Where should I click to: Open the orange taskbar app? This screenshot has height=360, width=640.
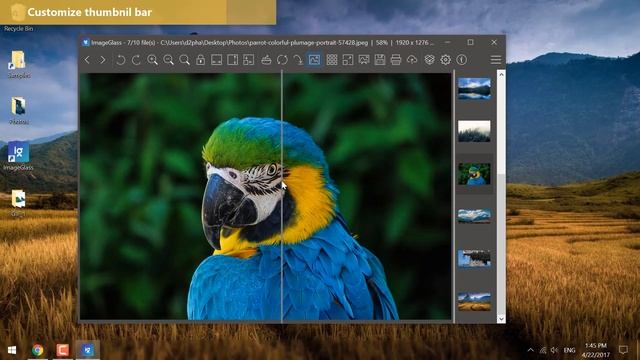tap(62, 350)
